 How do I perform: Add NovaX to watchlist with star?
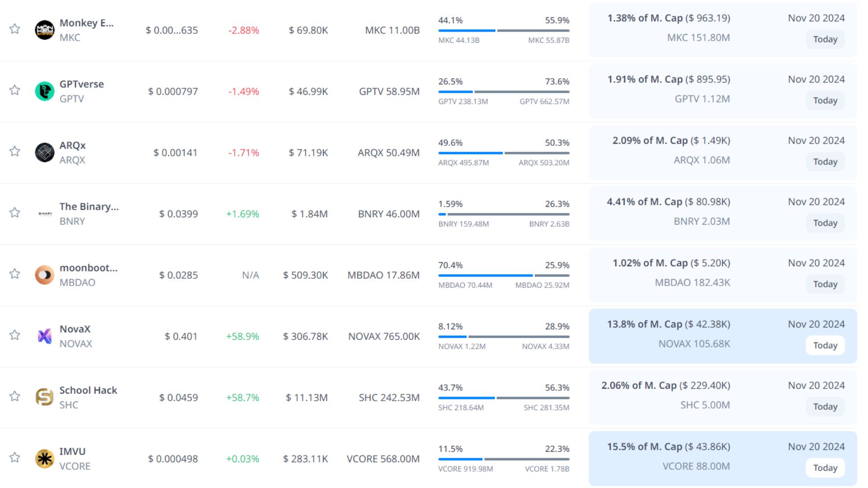[15, 335]
